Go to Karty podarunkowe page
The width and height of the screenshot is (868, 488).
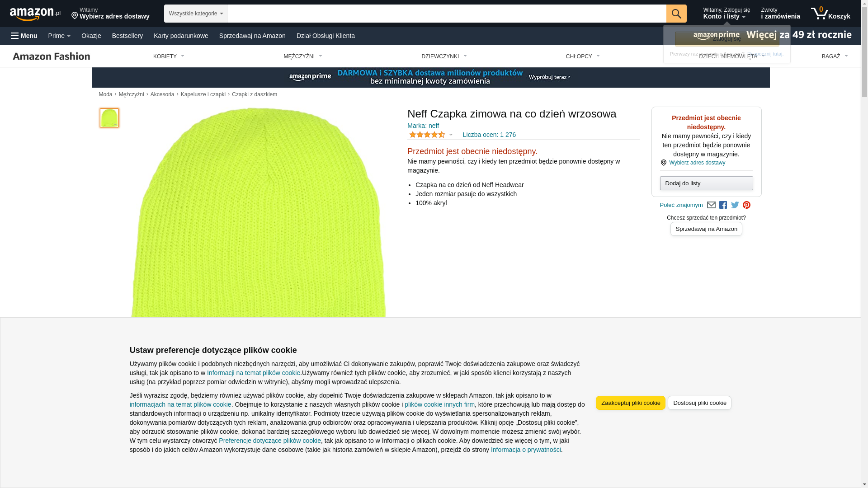click(181, 36)
